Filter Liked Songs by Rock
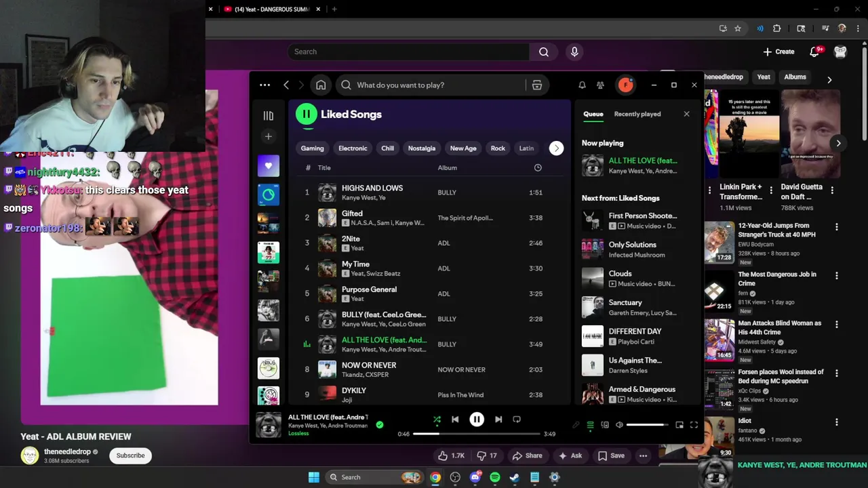868x488 pixels. point(498,148)
